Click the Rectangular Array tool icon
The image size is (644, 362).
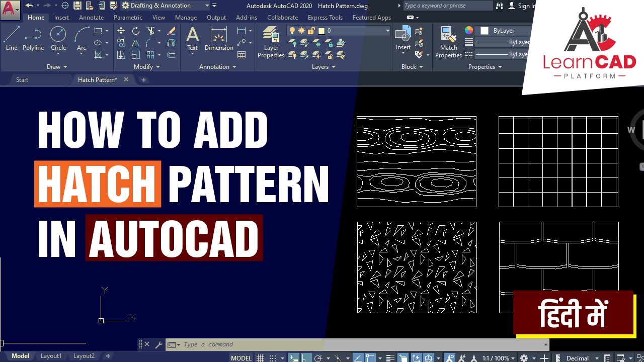150,55
